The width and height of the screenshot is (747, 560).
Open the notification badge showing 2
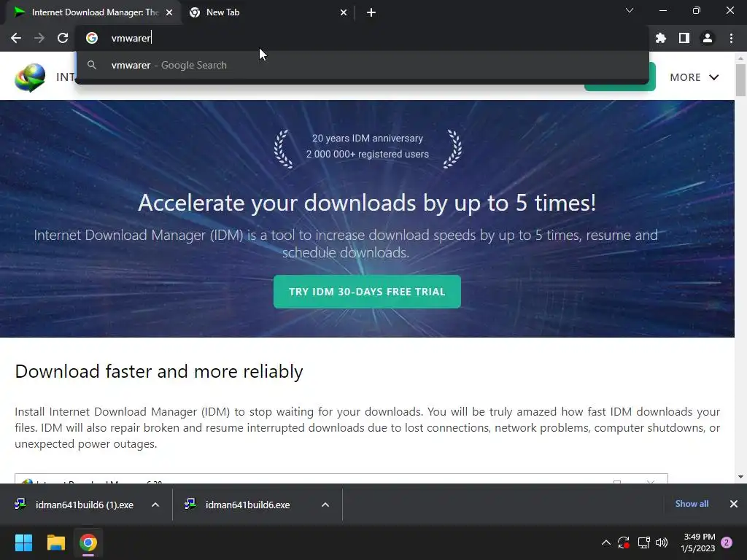[x=727, y=542]
